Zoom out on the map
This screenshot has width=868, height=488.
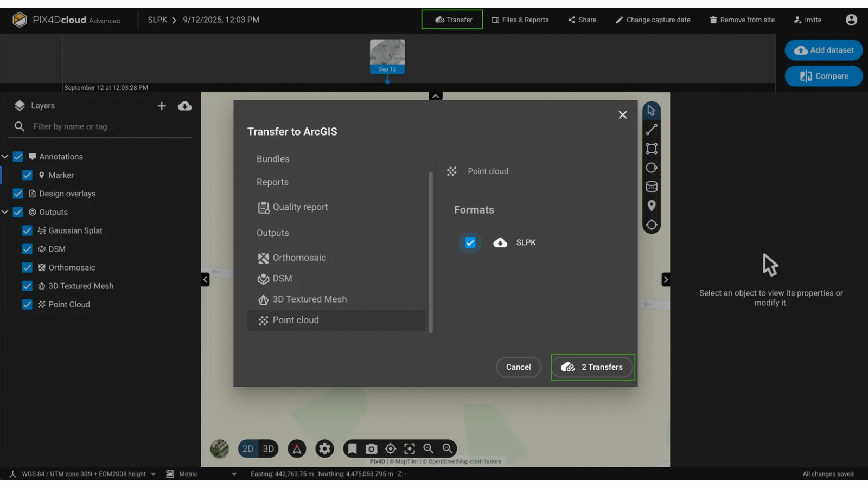448,448
